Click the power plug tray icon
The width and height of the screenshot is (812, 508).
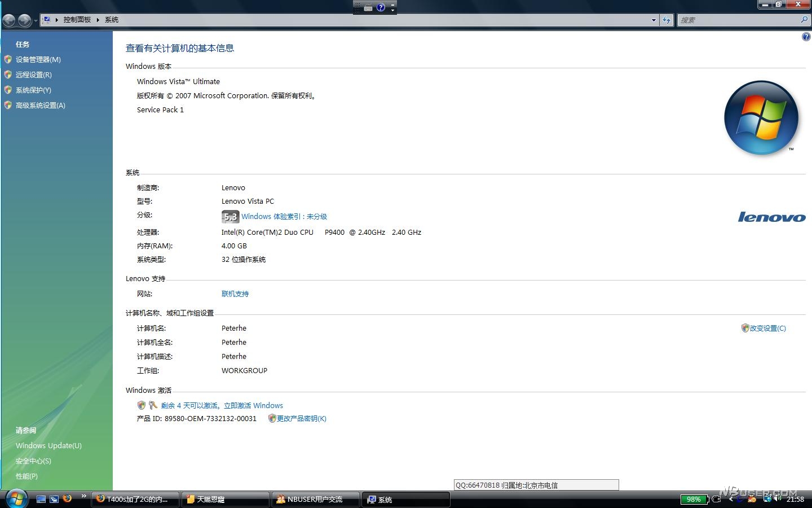click(716, 500)
